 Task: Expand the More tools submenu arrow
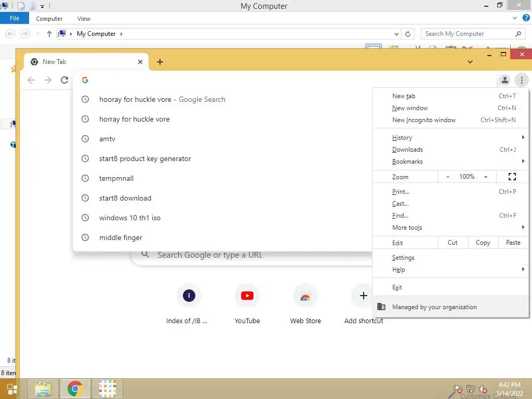pyautogui.click(x=523, y=227)
